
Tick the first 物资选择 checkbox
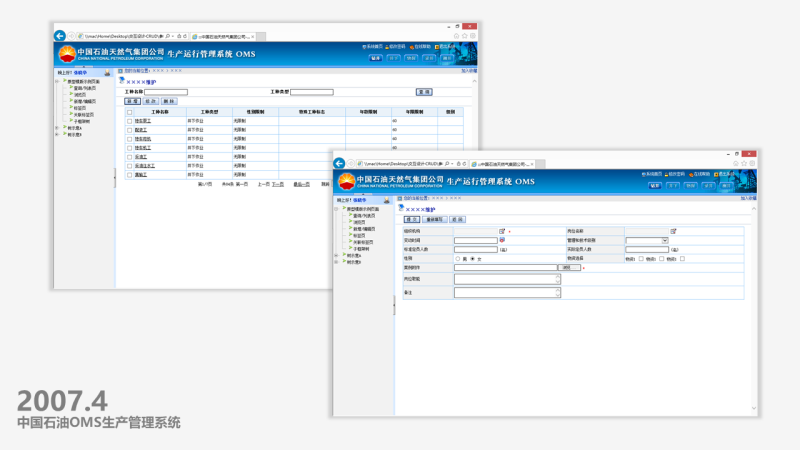(x=641, y=259)
